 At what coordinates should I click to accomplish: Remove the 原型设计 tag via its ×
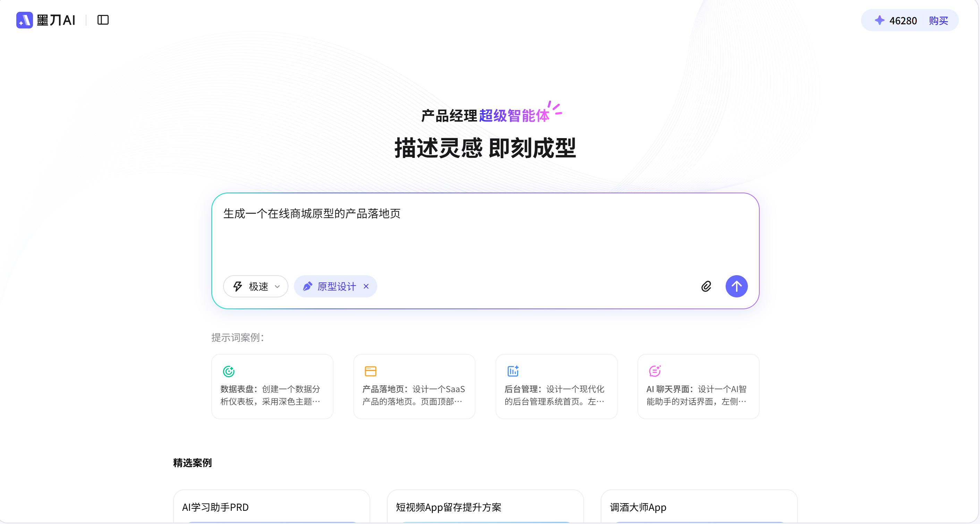[366, 286]
